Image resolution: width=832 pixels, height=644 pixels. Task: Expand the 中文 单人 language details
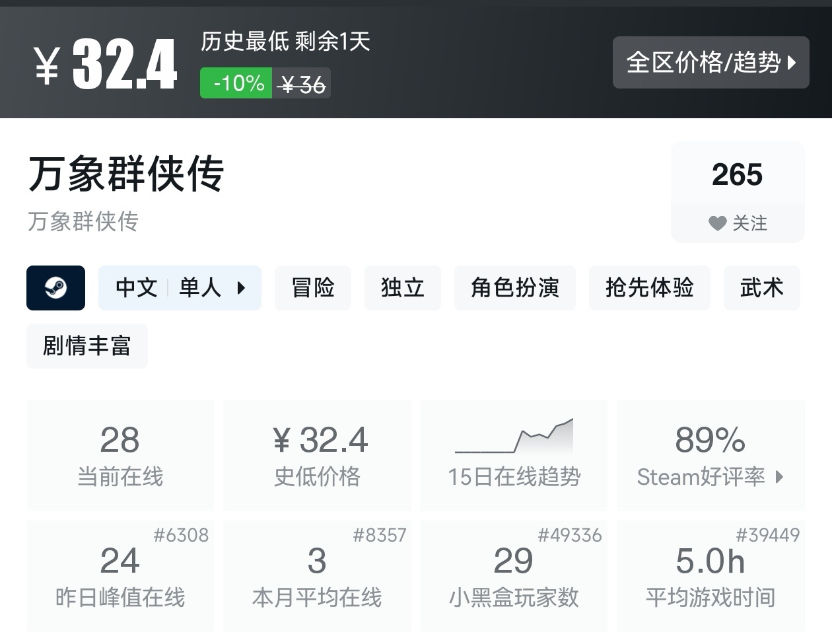pos(180,288)
